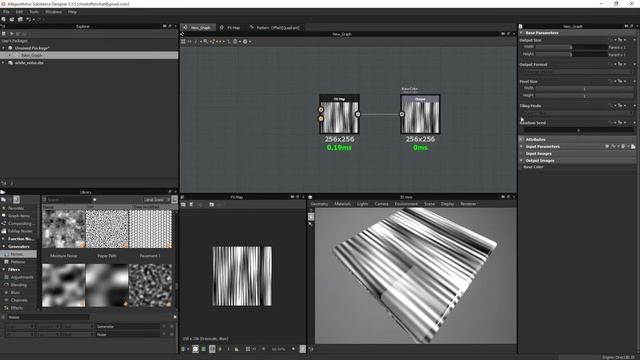Click the package icon beside white_noise.sbs
This screenshot has height=360, width=640.
point(11,63)
